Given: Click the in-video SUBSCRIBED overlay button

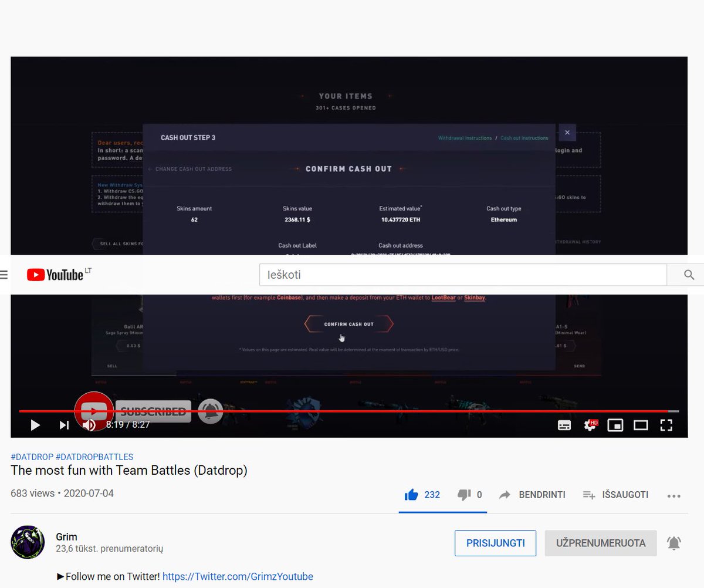Looking at the screenshot, I should (x=153, y=411).
